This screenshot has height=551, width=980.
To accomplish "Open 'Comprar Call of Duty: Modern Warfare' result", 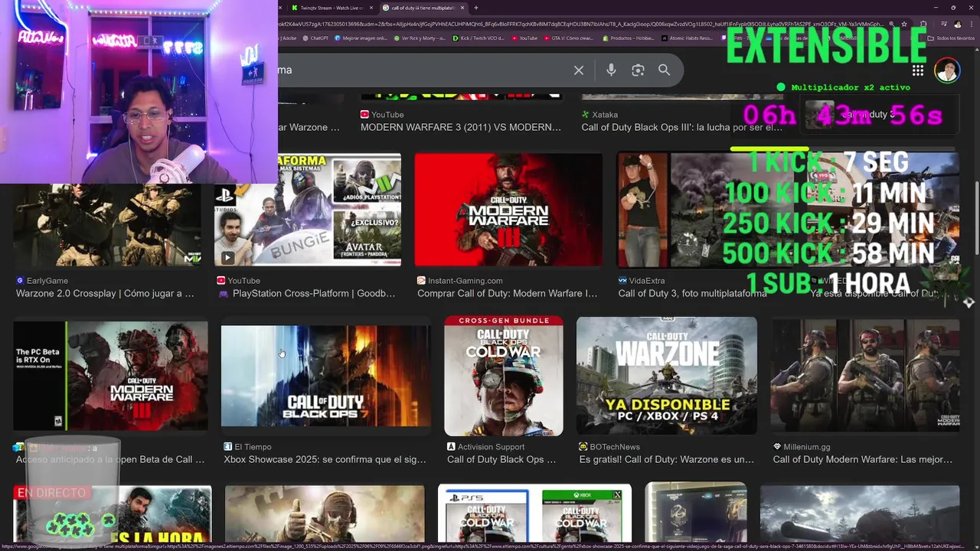I will tap(507, 294).
